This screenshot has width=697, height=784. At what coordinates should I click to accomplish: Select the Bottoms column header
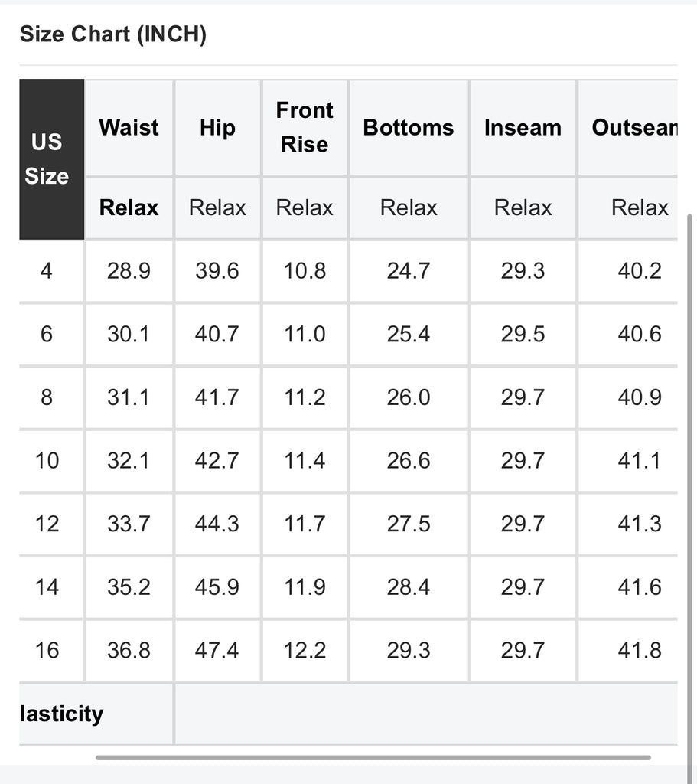coord(409,127)
